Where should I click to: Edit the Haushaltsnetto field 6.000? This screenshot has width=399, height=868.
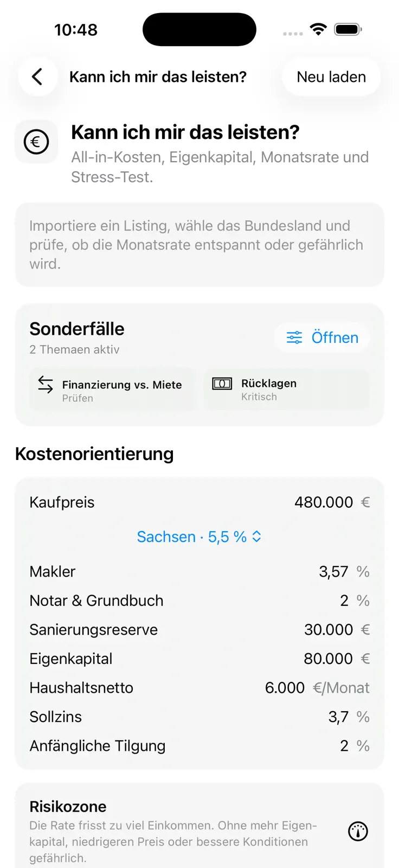[285, 688]
